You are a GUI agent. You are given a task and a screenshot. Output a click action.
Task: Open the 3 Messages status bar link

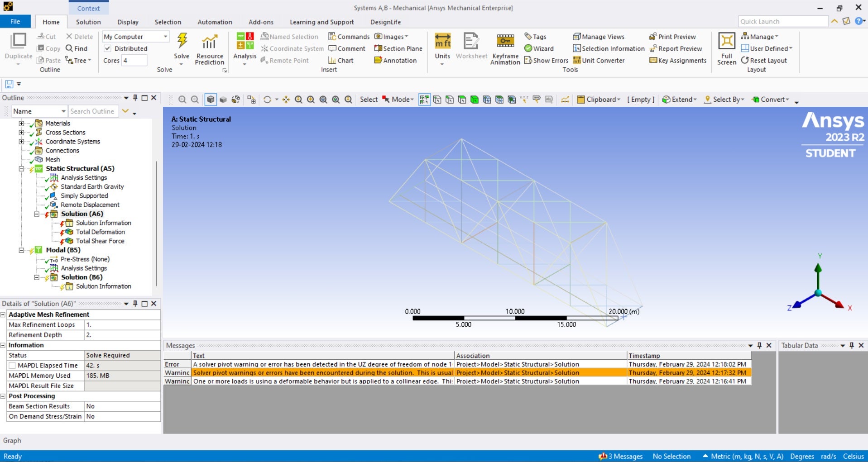(x=621, y=456)
